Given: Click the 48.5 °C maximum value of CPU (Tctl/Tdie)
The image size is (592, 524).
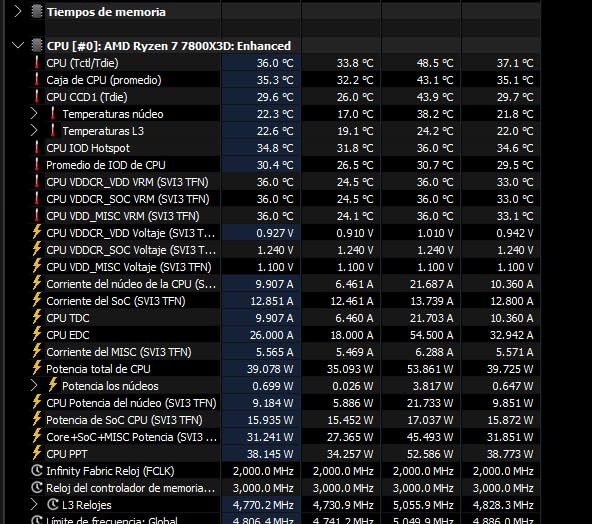Looking at the screenshot, I should [435, 63].
